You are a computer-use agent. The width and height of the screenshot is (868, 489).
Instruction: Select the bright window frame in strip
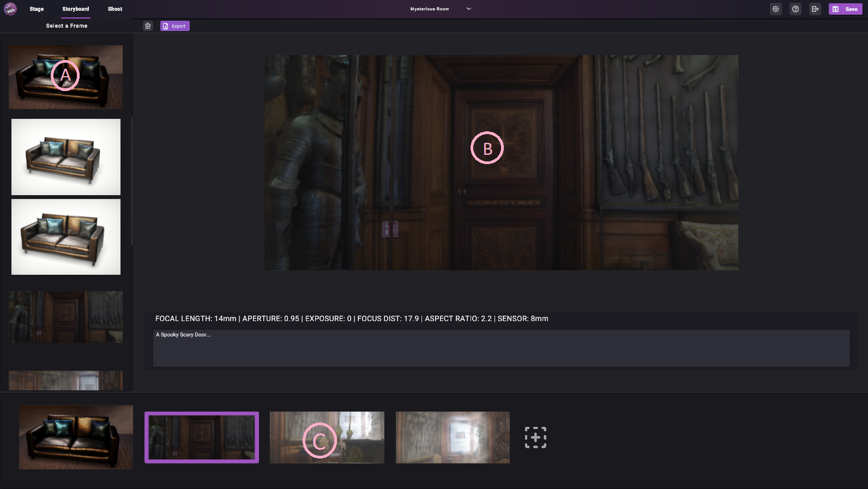click(453, 437)
